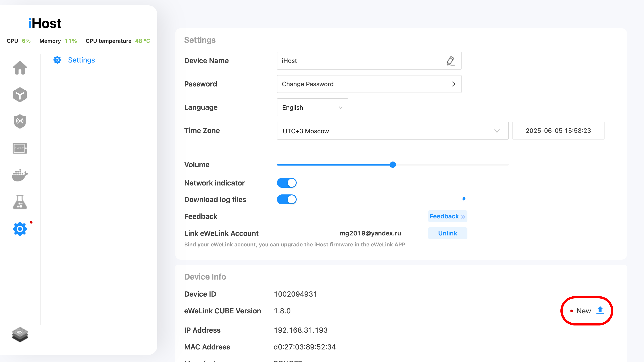Click the New version label
644x362 pixels.
point(583,311)
